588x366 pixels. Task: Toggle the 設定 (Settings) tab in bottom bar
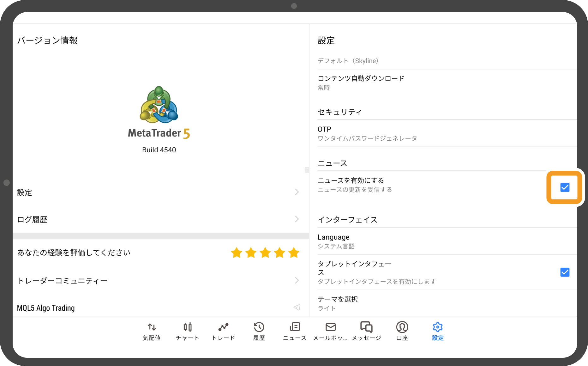click(437, 330)
